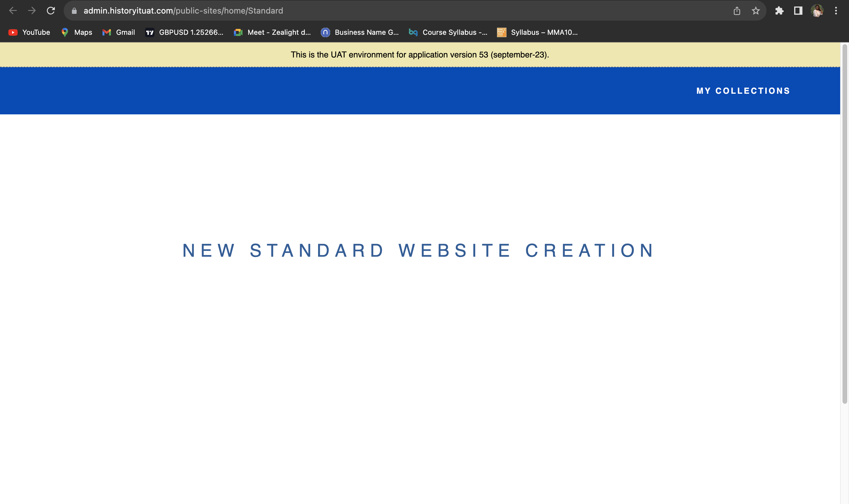Open the Extensions puzzle icon
Viewport: 849px width, 504px height.
tap(779, 11)
